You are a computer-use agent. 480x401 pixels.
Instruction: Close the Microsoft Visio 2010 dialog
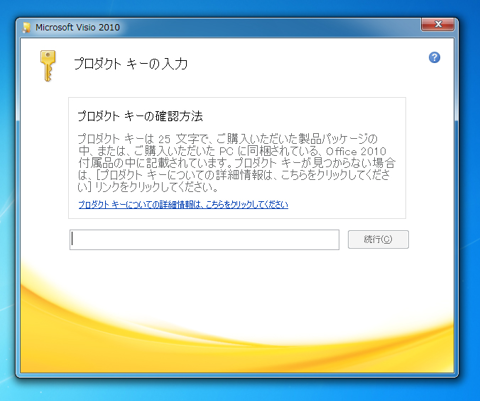point(438,24)
